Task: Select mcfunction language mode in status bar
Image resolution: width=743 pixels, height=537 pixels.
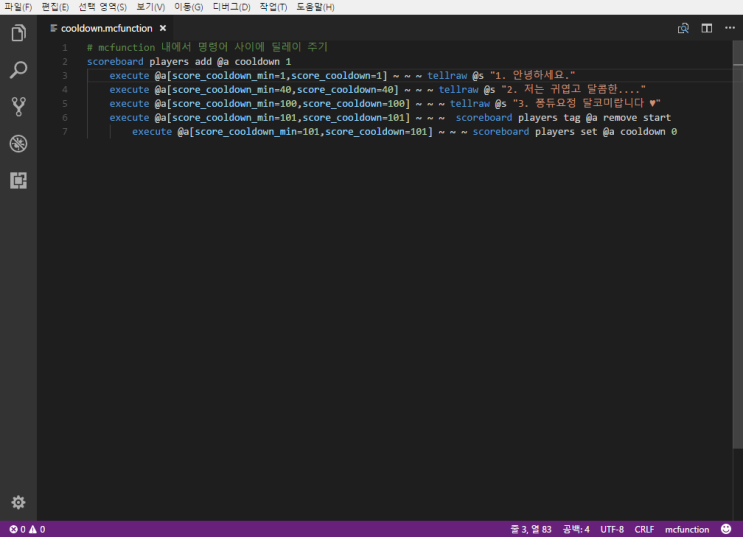Action: [687, 529]
